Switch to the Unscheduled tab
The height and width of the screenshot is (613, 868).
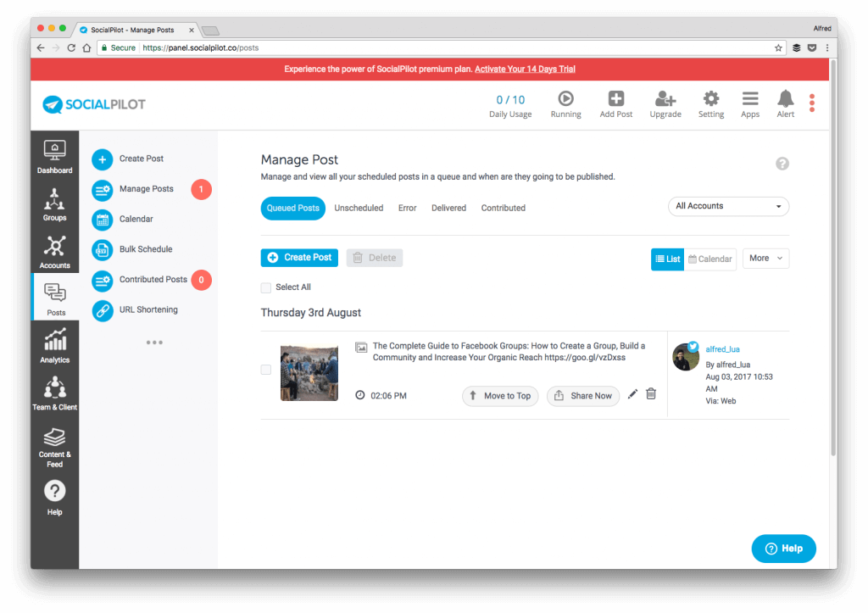359,209
